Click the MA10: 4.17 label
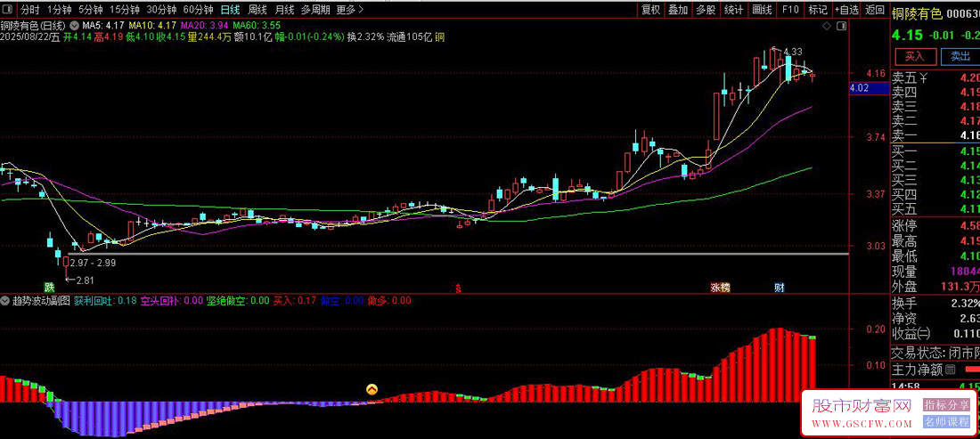This screenshot has width=980, height=439. (x=152, y=26)
